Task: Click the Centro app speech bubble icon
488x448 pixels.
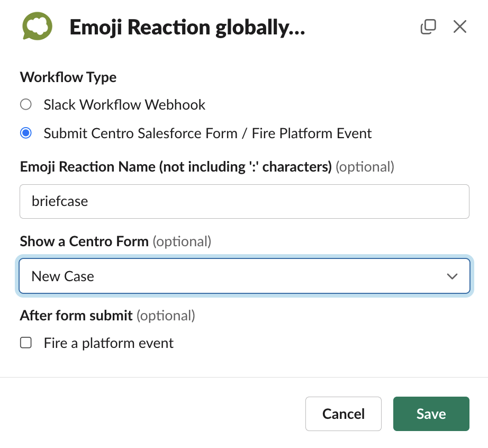Action: pyautogui.click(x=38, y=26)
